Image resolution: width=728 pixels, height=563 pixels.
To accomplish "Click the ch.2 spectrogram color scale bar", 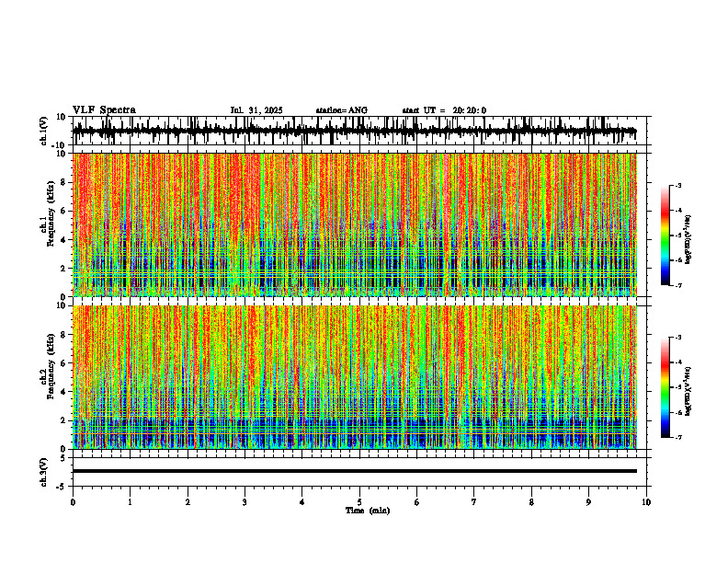I will [x=665, y=387].
